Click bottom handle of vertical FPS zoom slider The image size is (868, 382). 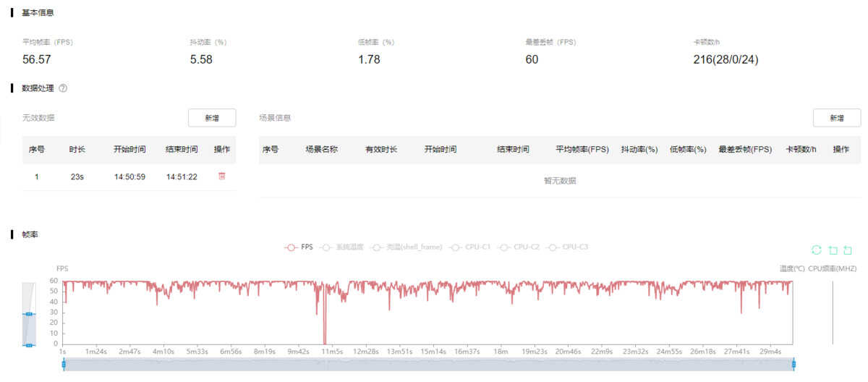[29, 345]
